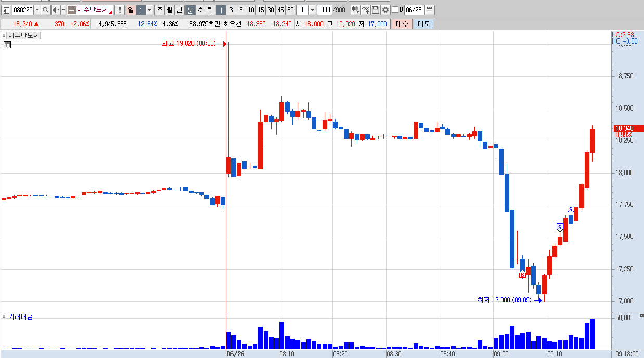Click the 06/26 date input field

[414, 10]
